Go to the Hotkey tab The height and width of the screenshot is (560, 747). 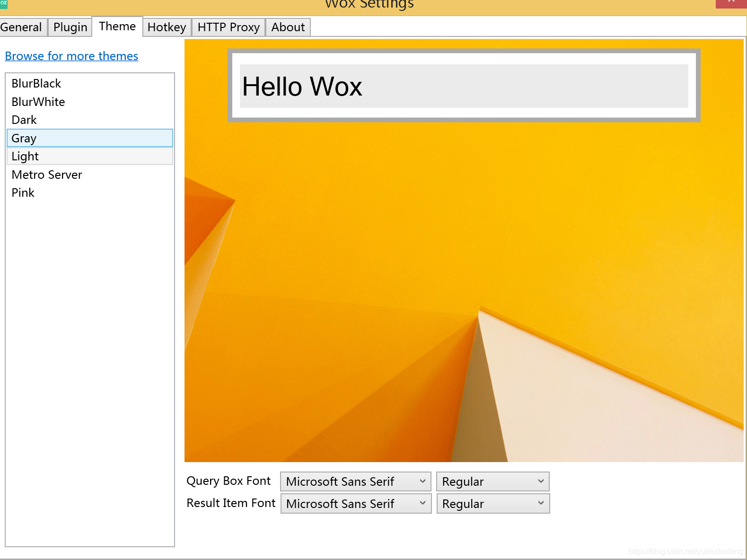point(167,27)
